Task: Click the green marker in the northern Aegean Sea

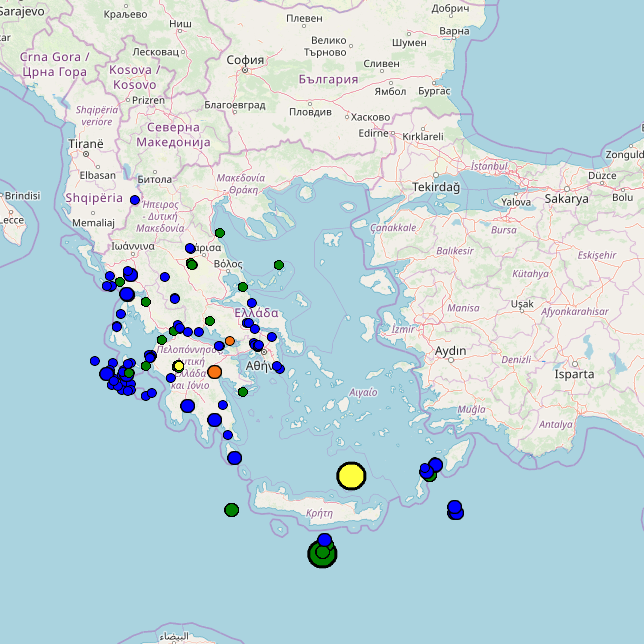Action: (x=279, y=265)
